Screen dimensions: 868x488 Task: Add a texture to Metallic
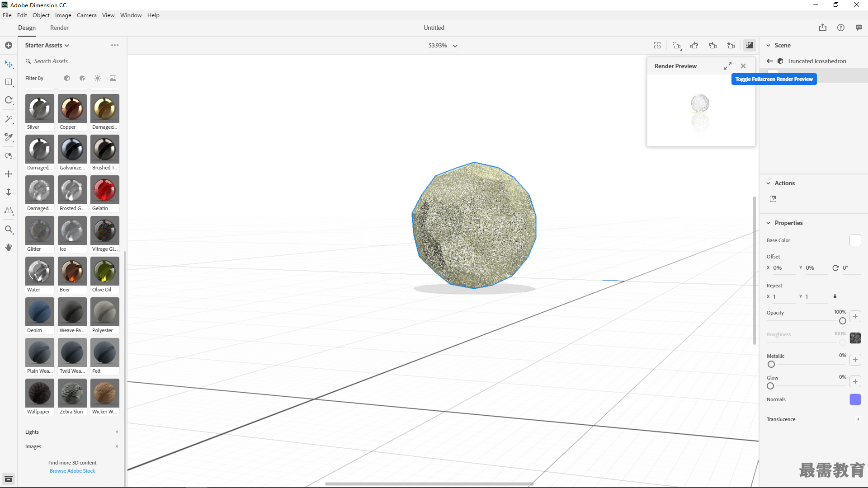855,360
